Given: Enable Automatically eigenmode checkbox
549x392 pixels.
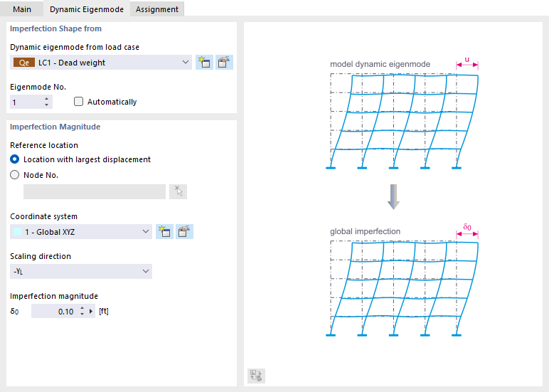Looking at the screenshot, I should point(79,102).
